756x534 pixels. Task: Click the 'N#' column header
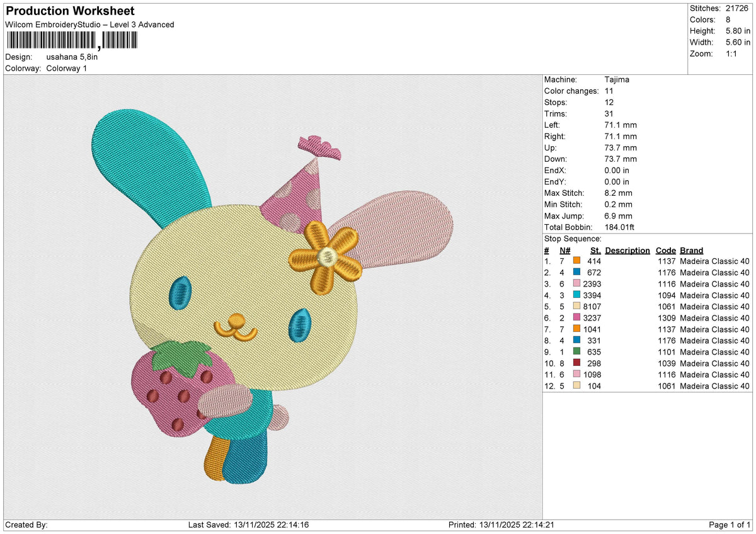[564, 251]
